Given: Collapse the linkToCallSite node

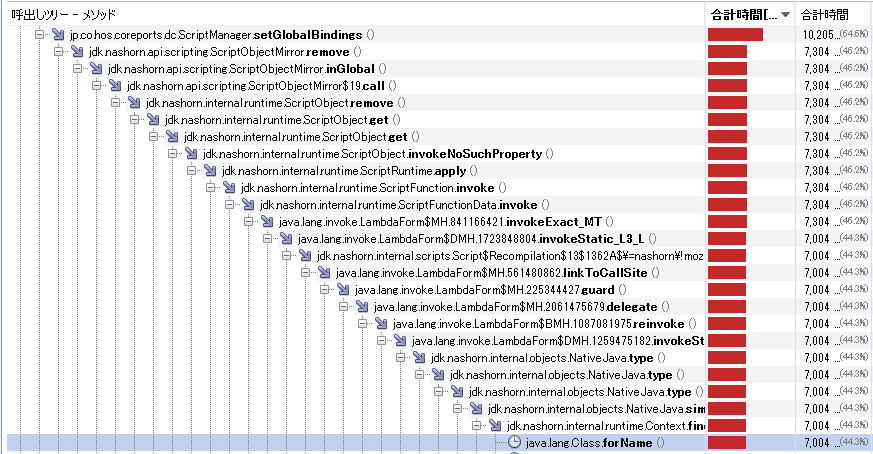Looking at the screenshot, I should [306, 272].
